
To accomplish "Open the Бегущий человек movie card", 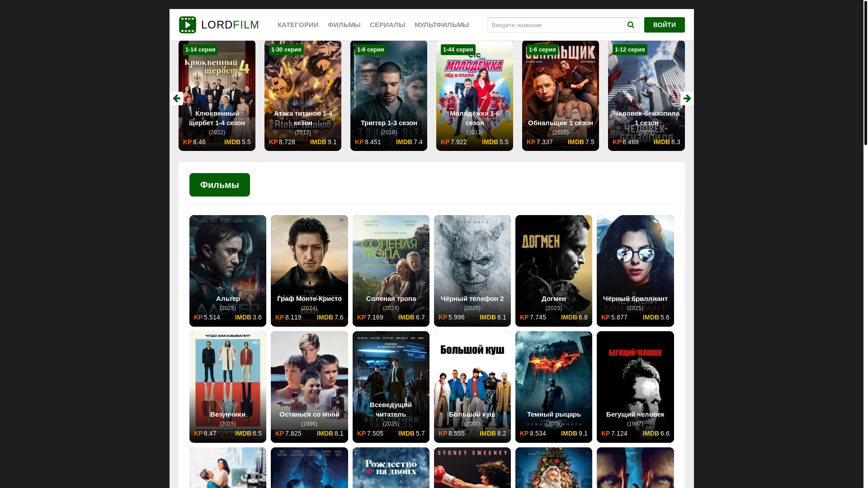I will (635, 387).
